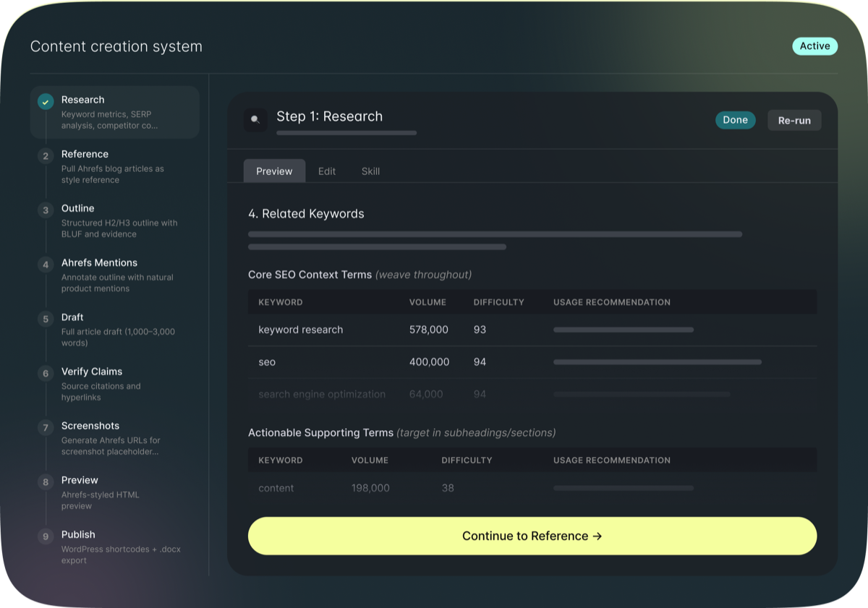Select step 7 number badge for Screenshots

(46, 428)
